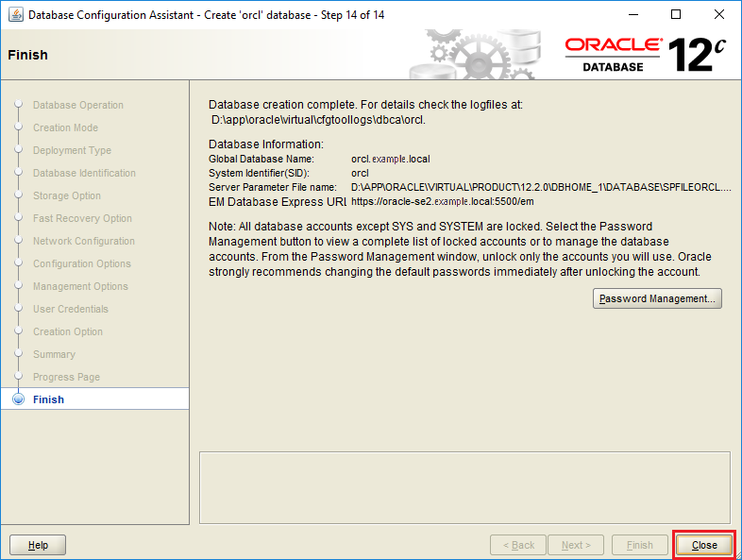
Task: Select the active Finish step bullet icon
Action: coord(19,399)
